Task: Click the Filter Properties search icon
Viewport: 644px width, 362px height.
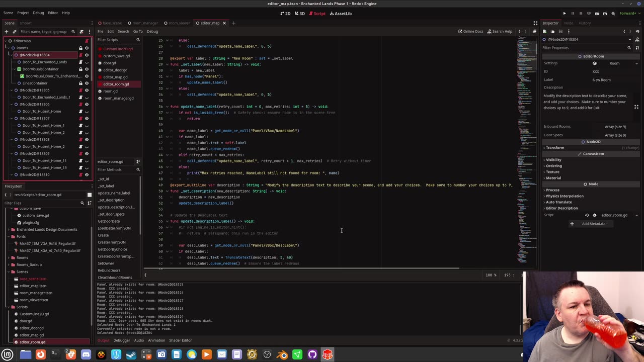Action: pyautogui.click(x=629, y=48)
